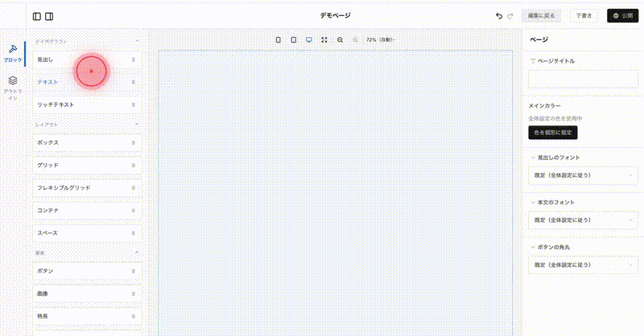Click the fit-to-screen expand icon
The width and height of the screenshot is (644, 336).
point(324,40)
